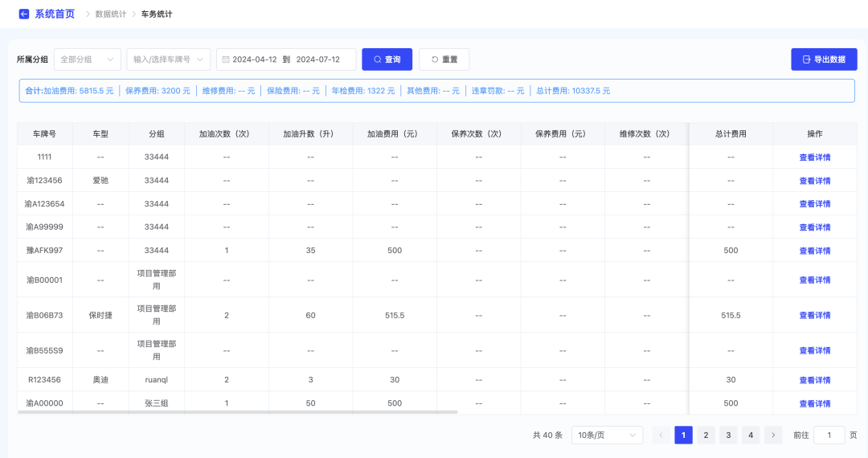
Task: Click fuel cost cell 515.5 in 加油费用
Action: click(x=395, y=315)
